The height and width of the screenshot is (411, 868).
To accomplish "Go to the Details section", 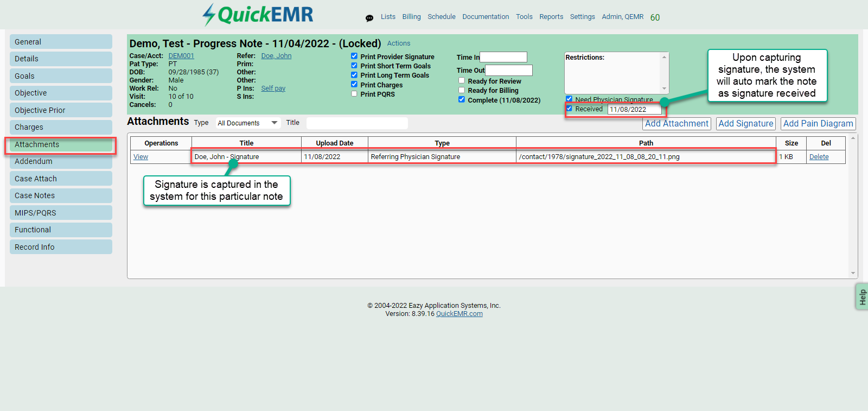I will [x=61, y=59].
